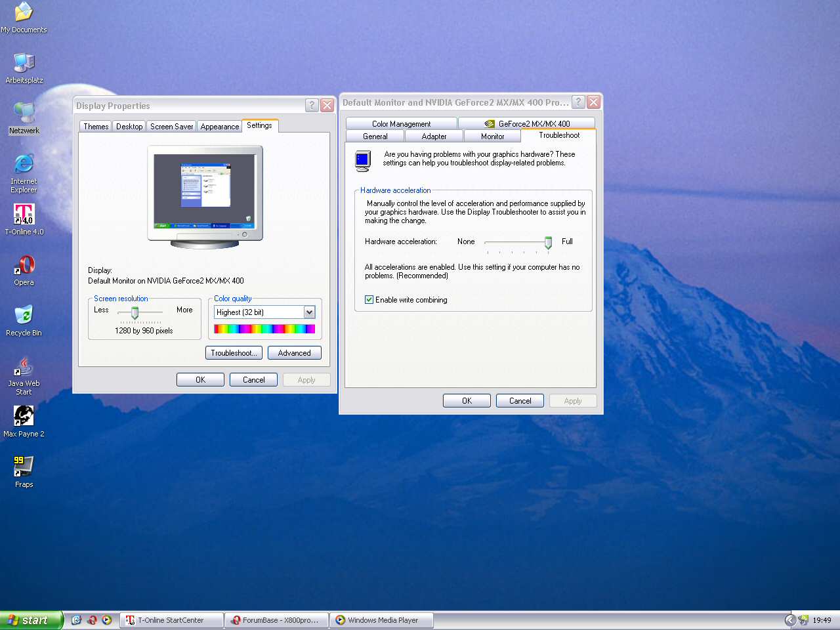This screenshot has width=840, height=630.
Task: Launch Internet Explorer from the desktop
Action: click(x=24, y=174)
